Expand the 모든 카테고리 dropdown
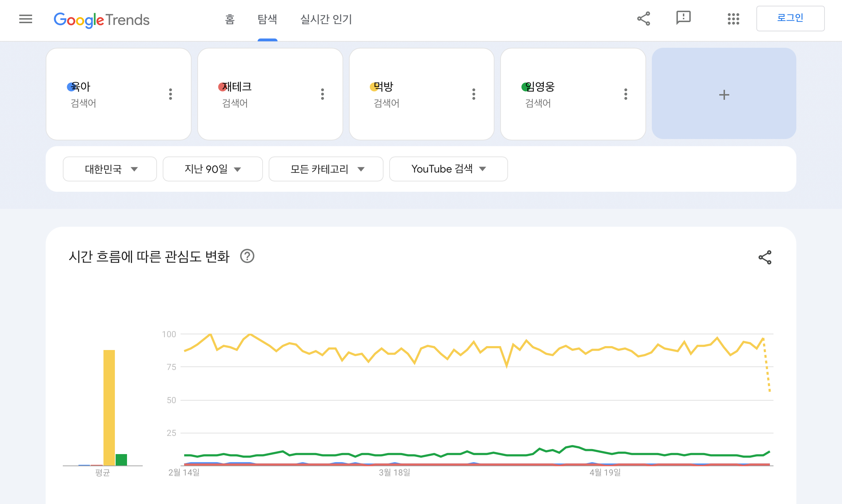Viewport: 842px width, 504px height. (x=326, y=169)
